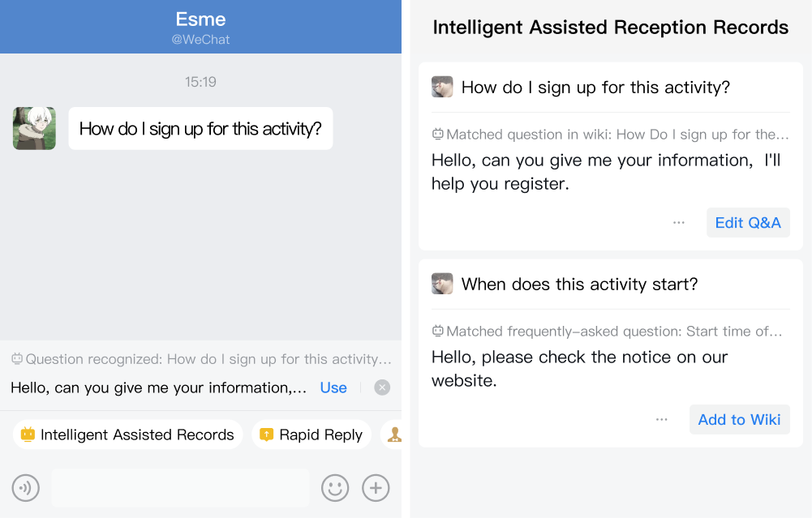
Task: Open the Rapid Reply chip
Action: click(311, 435)
